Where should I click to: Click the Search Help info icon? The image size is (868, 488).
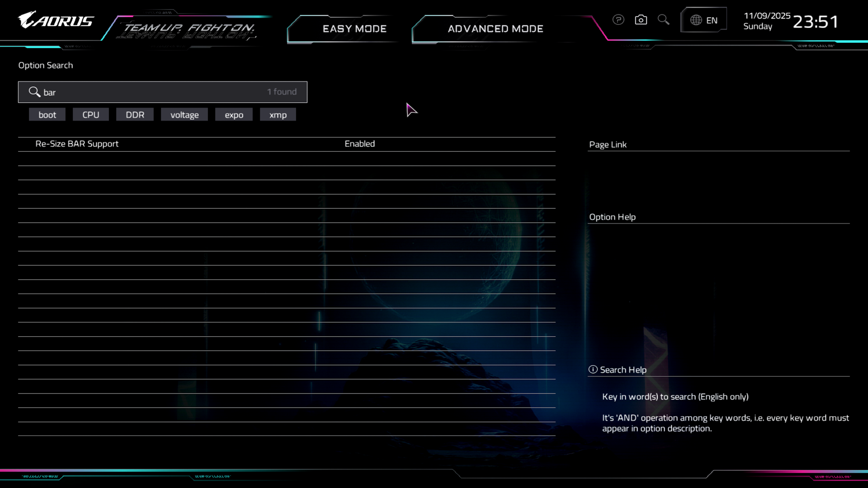[593, 370]
